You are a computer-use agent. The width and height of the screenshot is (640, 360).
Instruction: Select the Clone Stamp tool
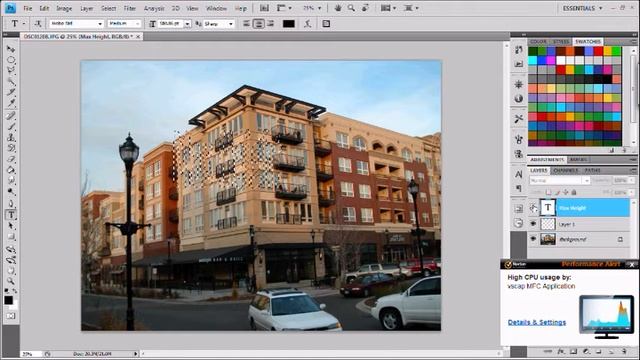[x=11, y=138]
